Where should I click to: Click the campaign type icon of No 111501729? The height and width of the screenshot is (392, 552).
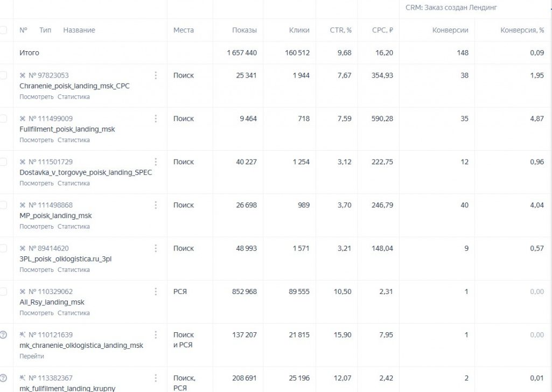[23, 162]
